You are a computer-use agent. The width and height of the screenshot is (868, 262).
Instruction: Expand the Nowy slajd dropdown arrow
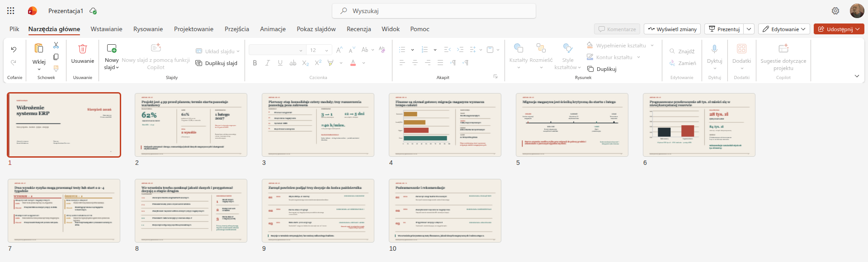pyautogui.click(x=117, y=68)
